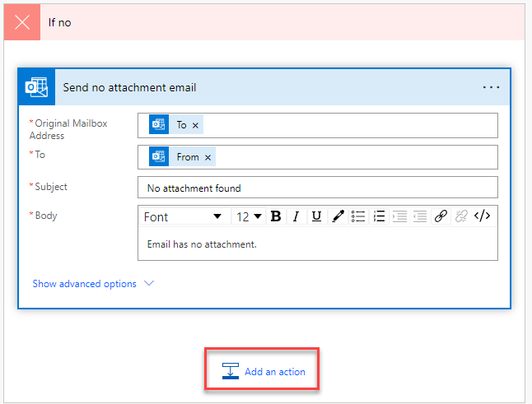Click the Outlook icon on the action header
This screenshot has height=404, width=532.
click(x=36, y=87)
